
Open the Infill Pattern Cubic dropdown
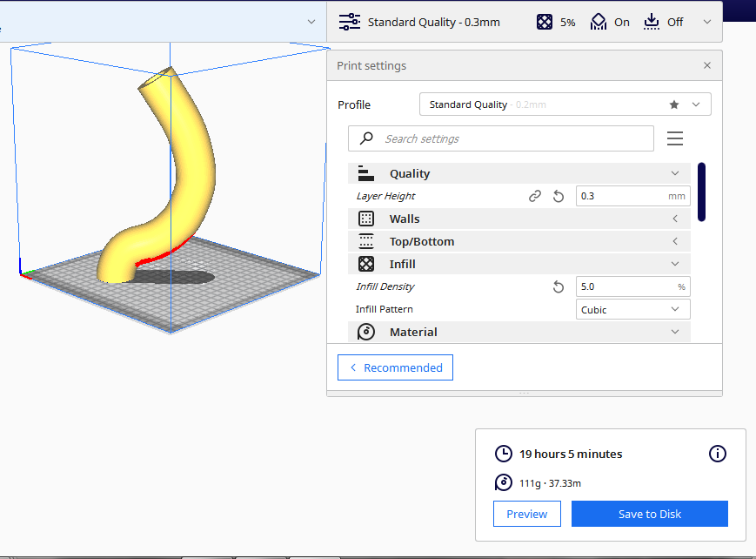point(633,309)
